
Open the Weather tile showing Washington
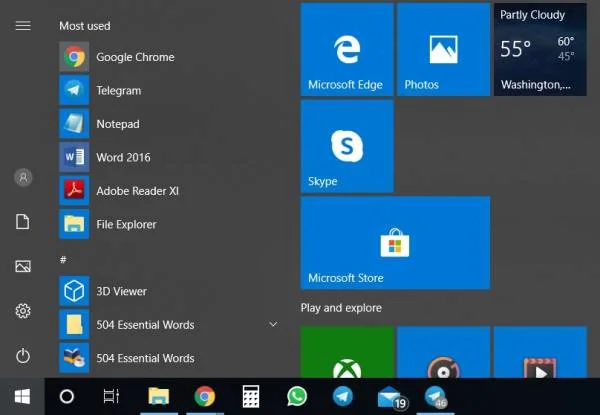[x=540, y=49]
